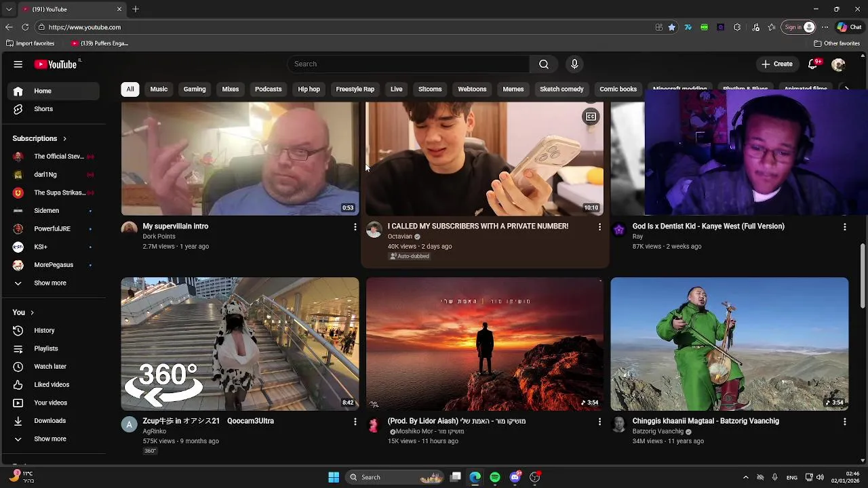Select the Podcasts chip
This screenshot has height=488, width=868.
(x=268, y=89)
